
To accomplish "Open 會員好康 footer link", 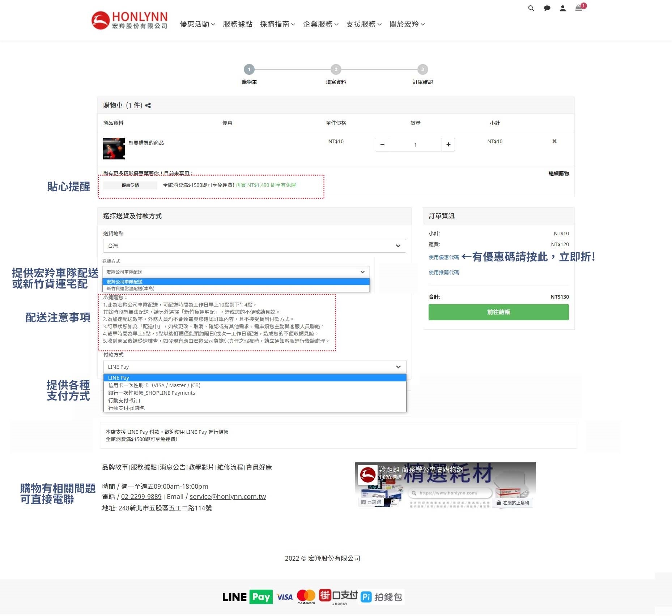I will tap(259, 467).
